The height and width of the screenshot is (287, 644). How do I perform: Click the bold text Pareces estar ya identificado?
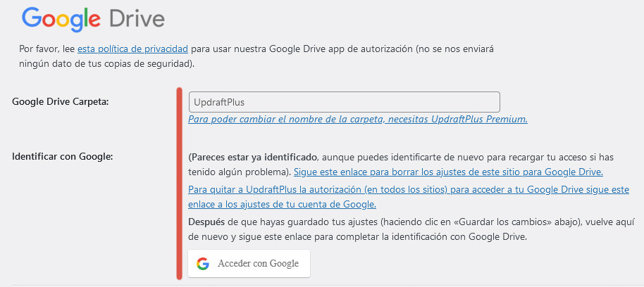[252, 157]
